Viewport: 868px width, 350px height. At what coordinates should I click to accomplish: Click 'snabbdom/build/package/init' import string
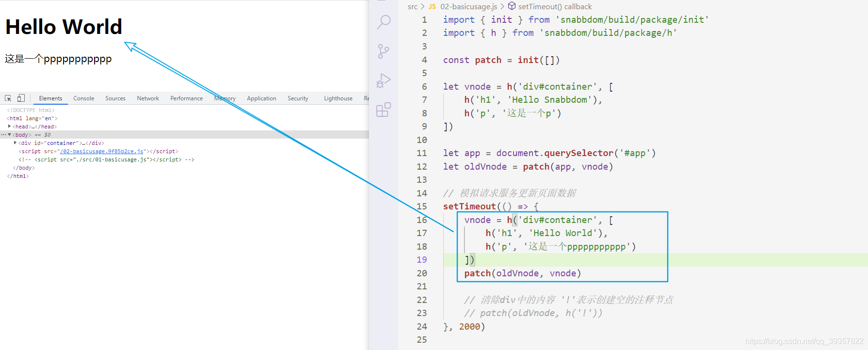tap(632, 20)
